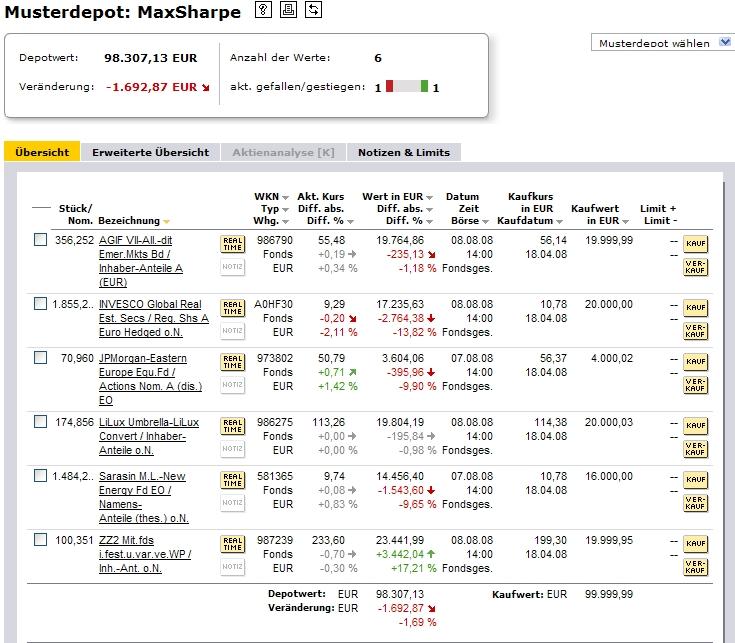Screen dimensions: 735x643
Task: Sort by the Bezeichnung column arrow
Action: click(166, 221)
